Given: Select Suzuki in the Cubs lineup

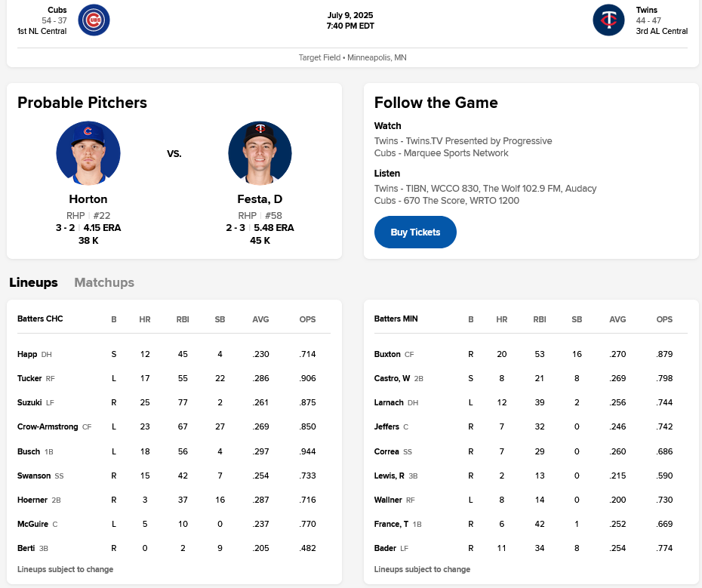Looking at the screenshot, I should pyautogui.click(x=31, y=402).
